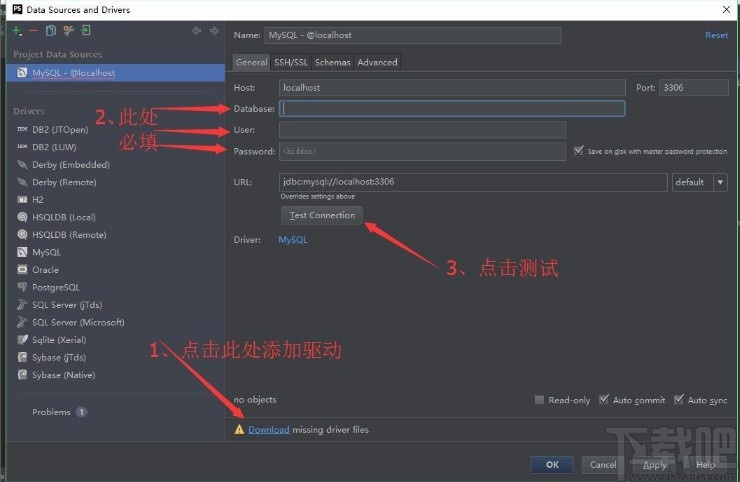The height and width of the screenshot is (482, 740).
Task: Click the User input field
Action: coord(422,130)
